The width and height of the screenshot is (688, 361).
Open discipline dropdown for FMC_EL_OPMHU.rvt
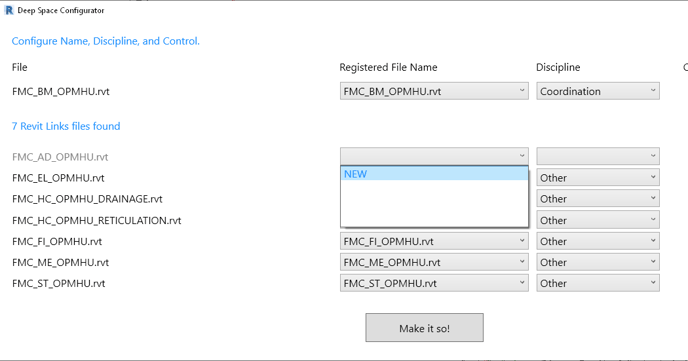tap(598, 178)
